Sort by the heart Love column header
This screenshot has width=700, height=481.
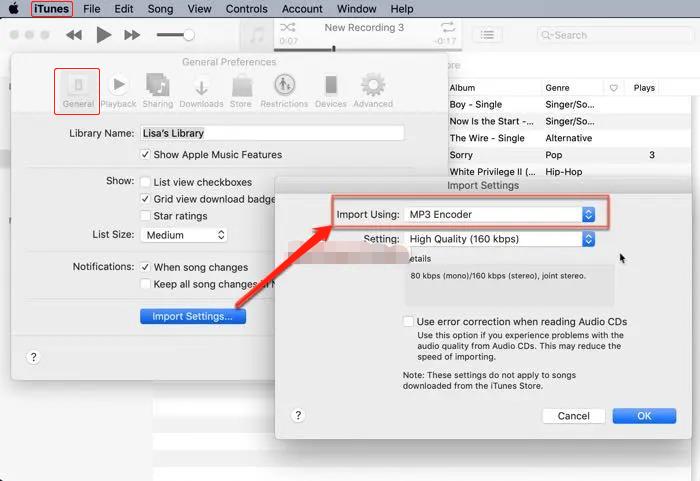coord(613,88)
